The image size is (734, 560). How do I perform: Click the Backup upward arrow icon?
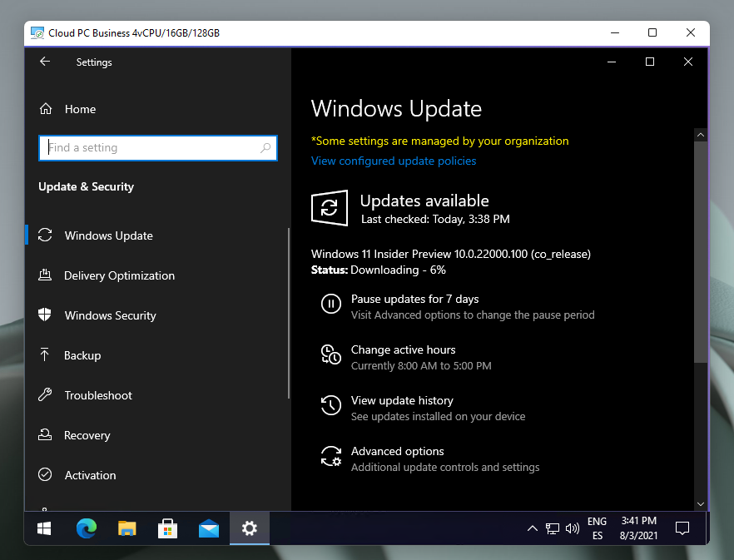click(44, 355)
